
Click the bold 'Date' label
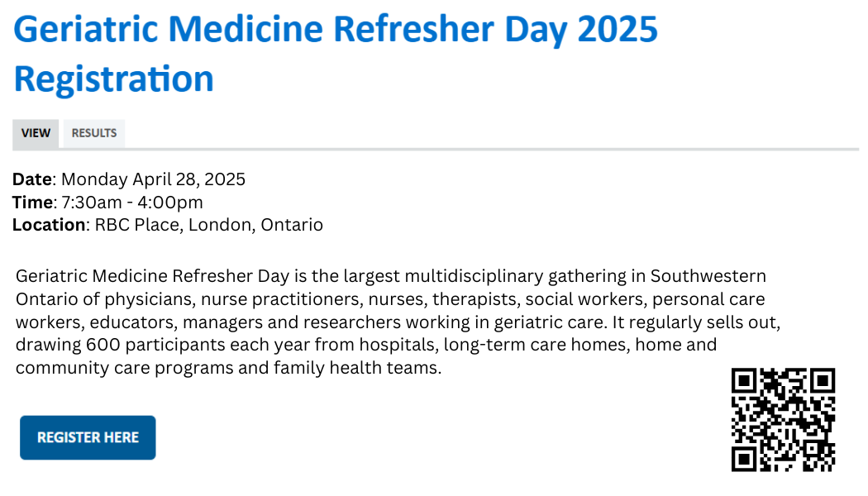click(32, 179)
